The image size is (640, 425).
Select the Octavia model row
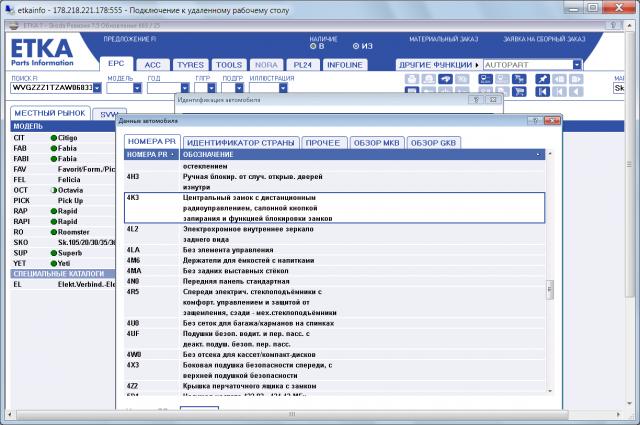point(63,190)
